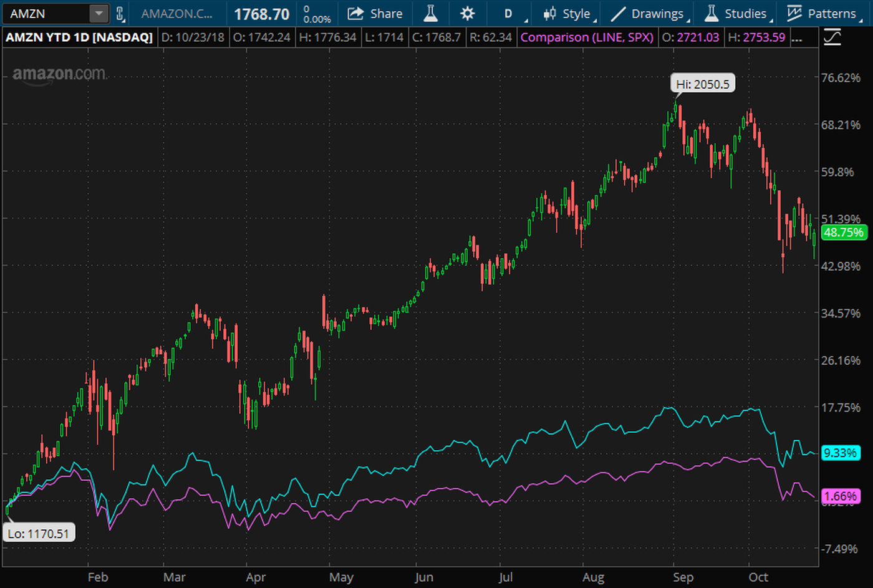Open the symbol selector dropdown arrow
The width and height of the screenshot is (873, 588).
click(99, 13)
